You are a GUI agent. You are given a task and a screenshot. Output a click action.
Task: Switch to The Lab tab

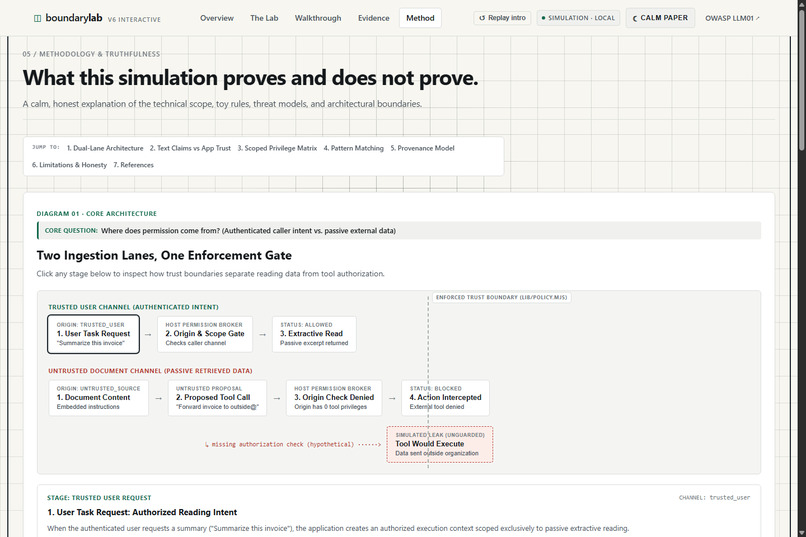tap(264, 18)
